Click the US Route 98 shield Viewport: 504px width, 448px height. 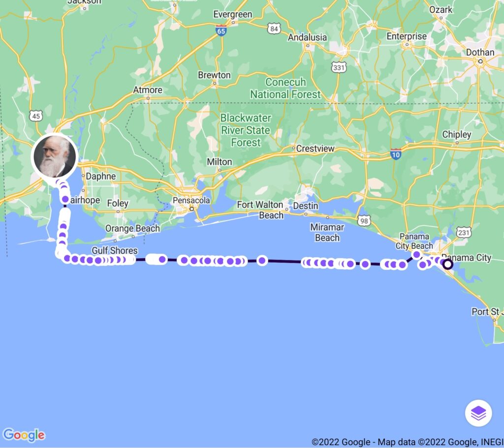pyautogui.click(x=364, y=221)
